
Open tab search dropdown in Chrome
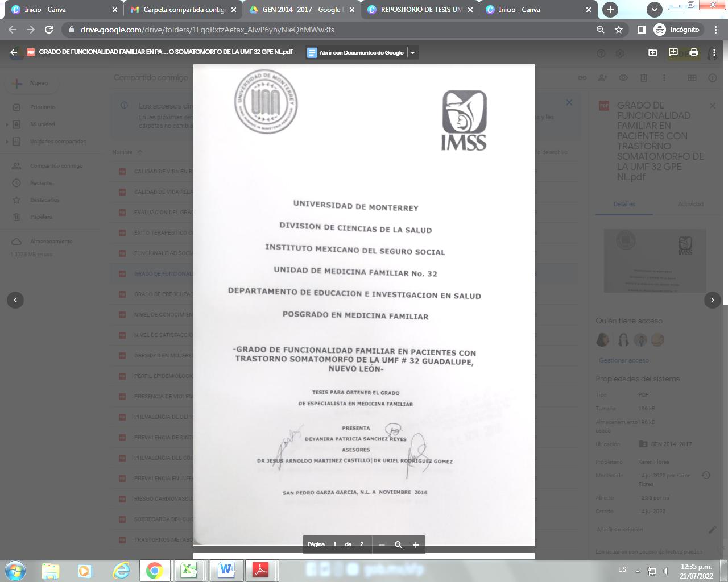(654, 10)
